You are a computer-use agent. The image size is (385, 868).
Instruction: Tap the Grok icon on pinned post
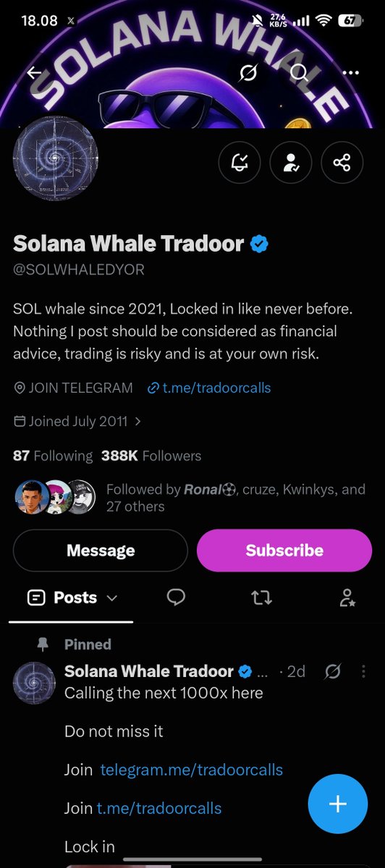coord(333,672)
